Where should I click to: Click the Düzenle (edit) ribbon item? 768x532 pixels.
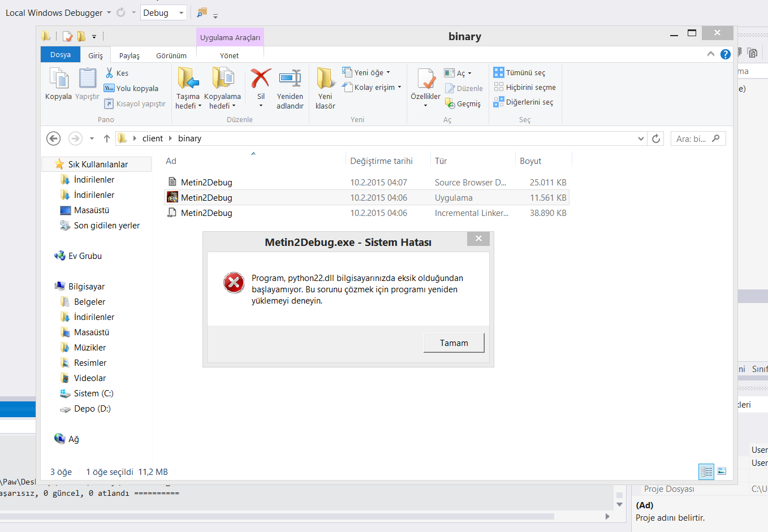(x=464, y=88)
